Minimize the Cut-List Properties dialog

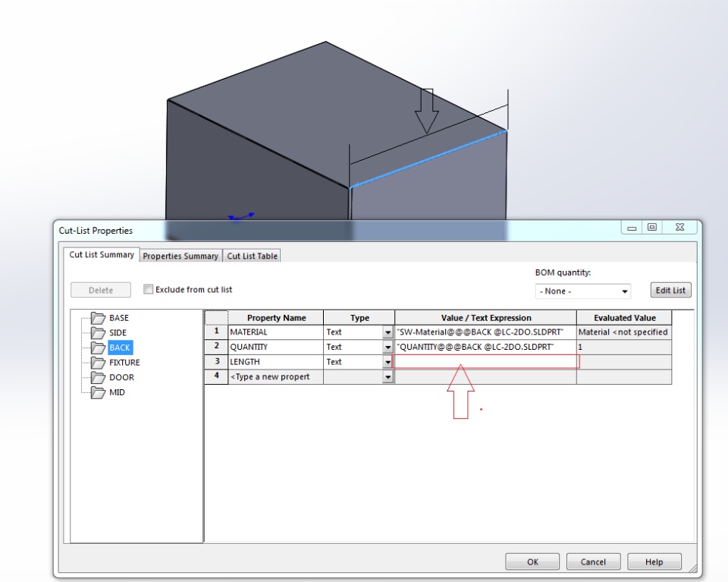click(632, 227)
